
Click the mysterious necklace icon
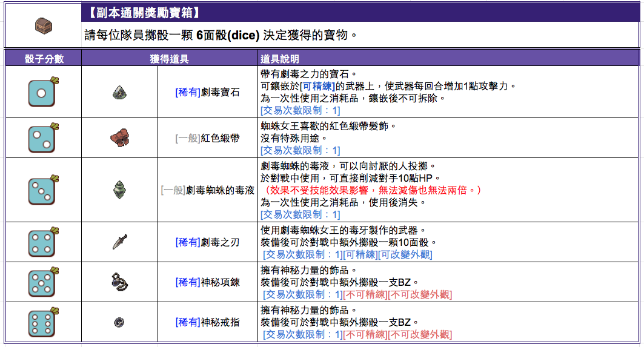[x=119, y=282]
